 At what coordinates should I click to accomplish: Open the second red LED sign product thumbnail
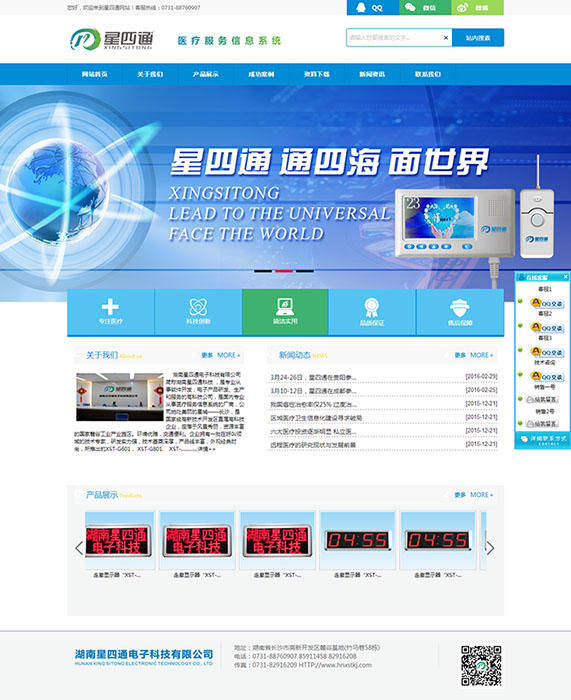pyautogui.click(x=197, y=540)
